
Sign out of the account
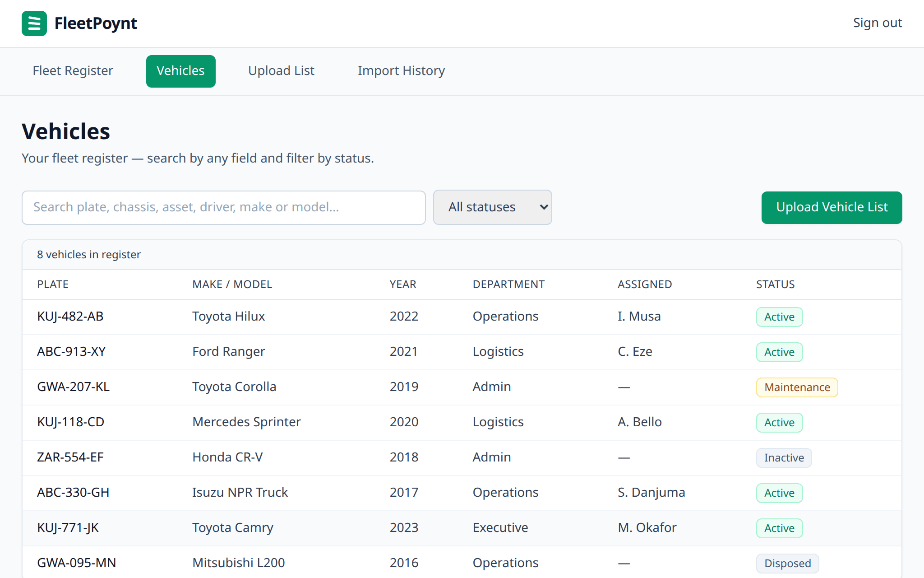877,23
